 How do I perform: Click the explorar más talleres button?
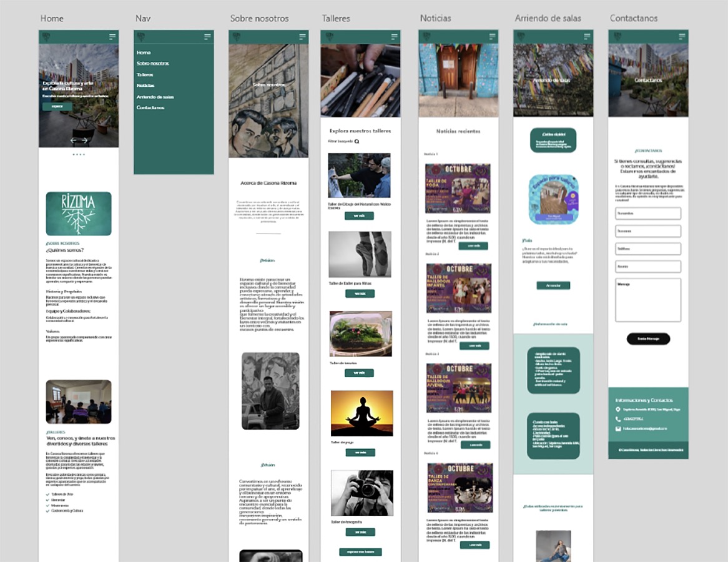(x=360, y=551)
